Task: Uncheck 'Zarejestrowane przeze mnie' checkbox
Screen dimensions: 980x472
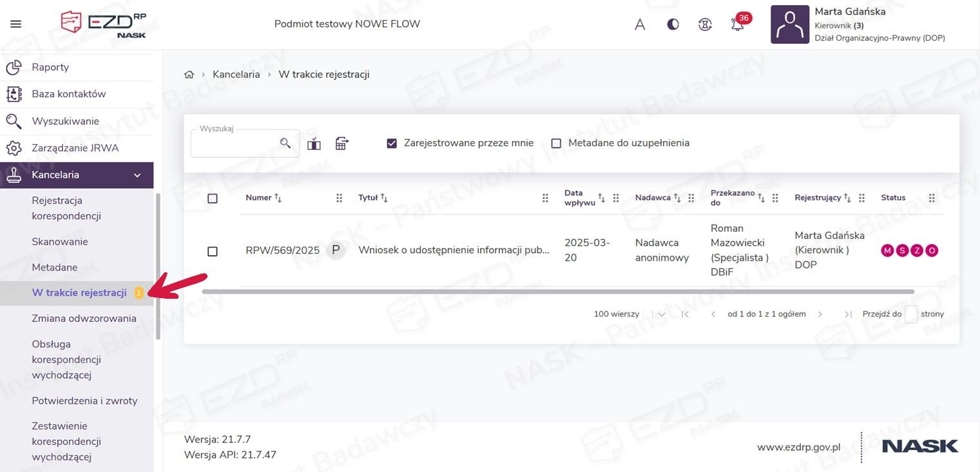Action: pos(392,143)
